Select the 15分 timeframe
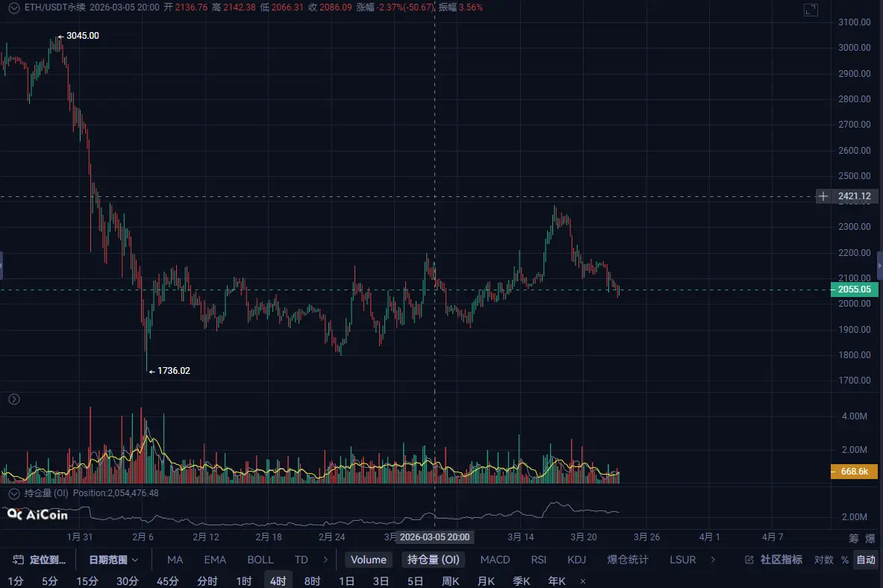Screen dimensions: 883x588 [87, 581]
